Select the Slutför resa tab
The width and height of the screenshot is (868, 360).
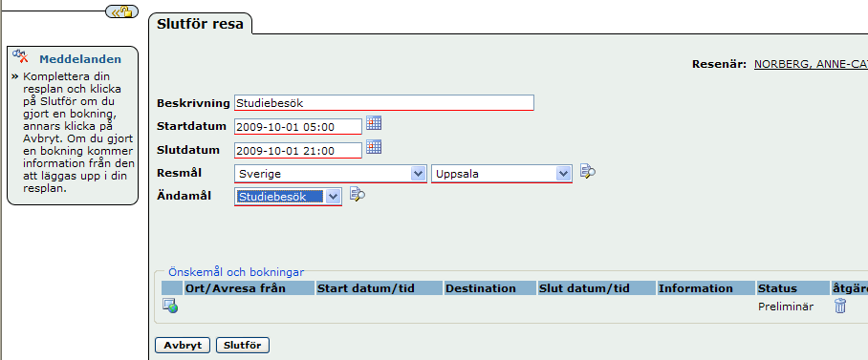[200, 24]
